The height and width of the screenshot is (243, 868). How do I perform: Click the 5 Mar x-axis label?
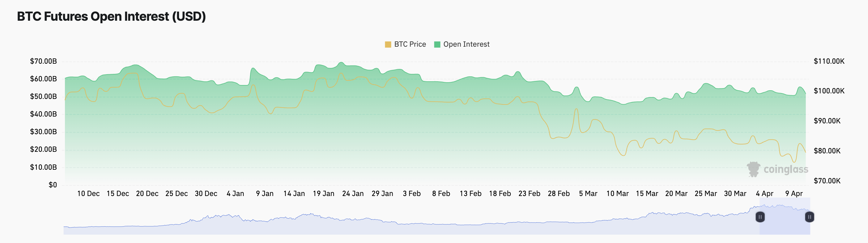tap(588, 194)
